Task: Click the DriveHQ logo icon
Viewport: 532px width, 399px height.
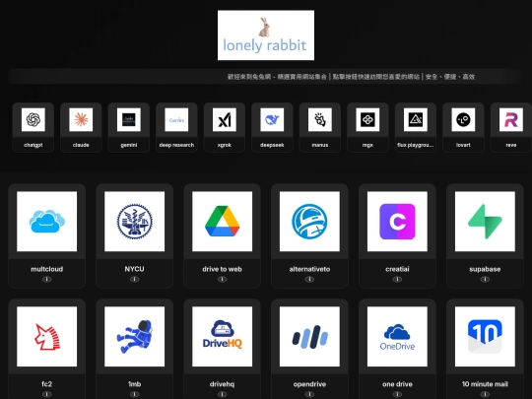Action: pyautogui.click(x=223, y=337)
